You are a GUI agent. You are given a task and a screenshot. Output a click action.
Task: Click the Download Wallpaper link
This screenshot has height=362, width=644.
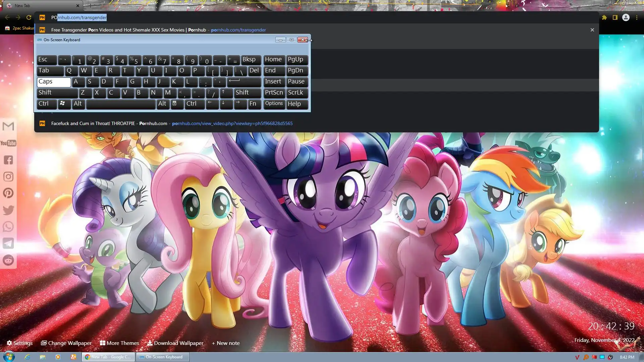click(175, 343)
